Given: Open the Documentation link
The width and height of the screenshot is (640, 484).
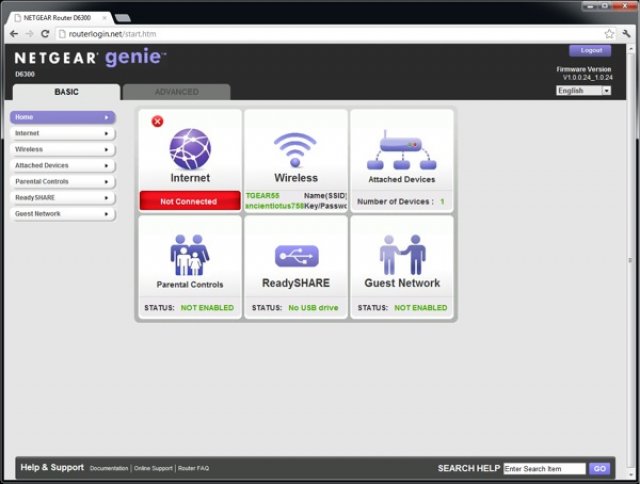Looking at the screenshot, I should [x=109, y=468].
